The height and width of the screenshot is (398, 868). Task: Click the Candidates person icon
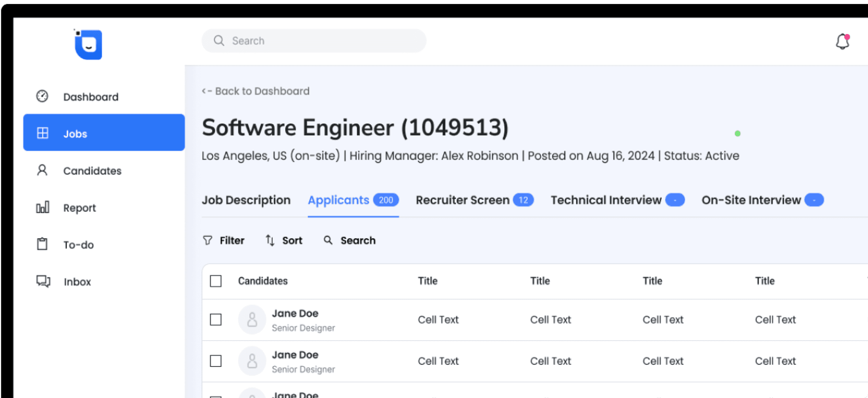point(42,170)
